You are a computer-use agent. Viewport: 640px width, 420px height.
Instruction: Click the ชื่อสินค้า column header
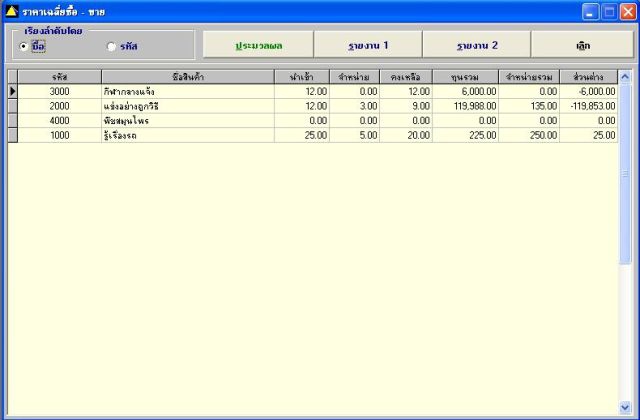click(x=188, y=77)
